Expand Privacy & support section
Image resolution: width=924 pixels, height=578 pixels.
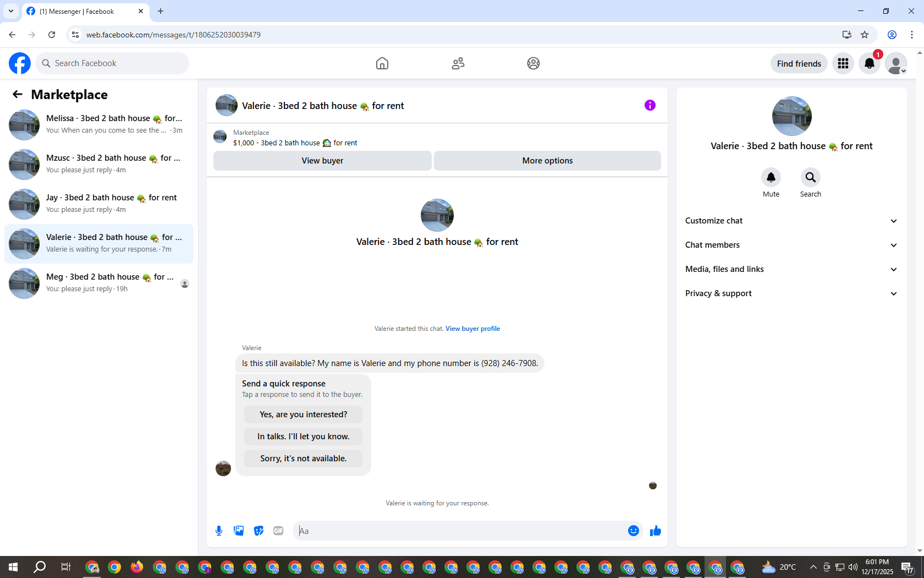791,293
